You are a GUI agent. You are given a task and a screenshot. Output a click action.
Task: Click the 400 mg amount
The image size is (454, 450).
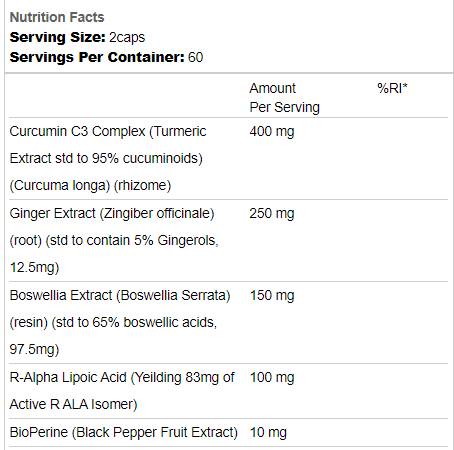(x=272, y=131)
